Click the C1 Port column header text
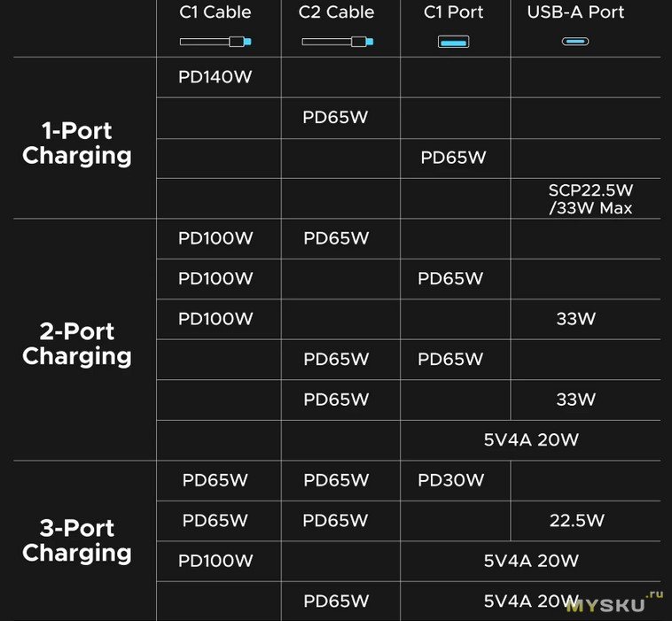Image resolution: width=672 pixels, height=621 pixels. (x=453, y=12)
